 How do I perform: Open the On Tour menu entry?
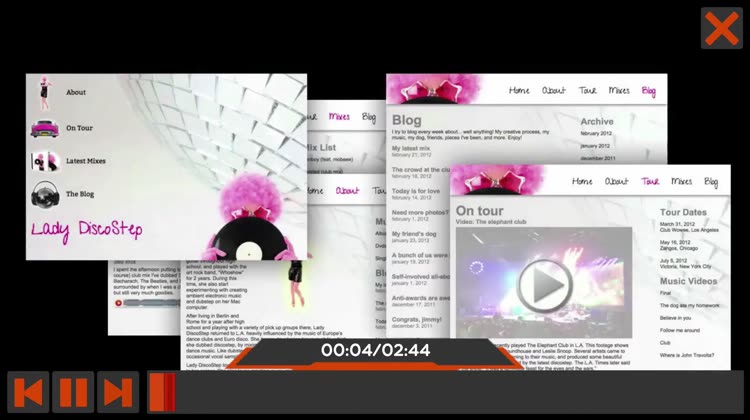(79, 128)
